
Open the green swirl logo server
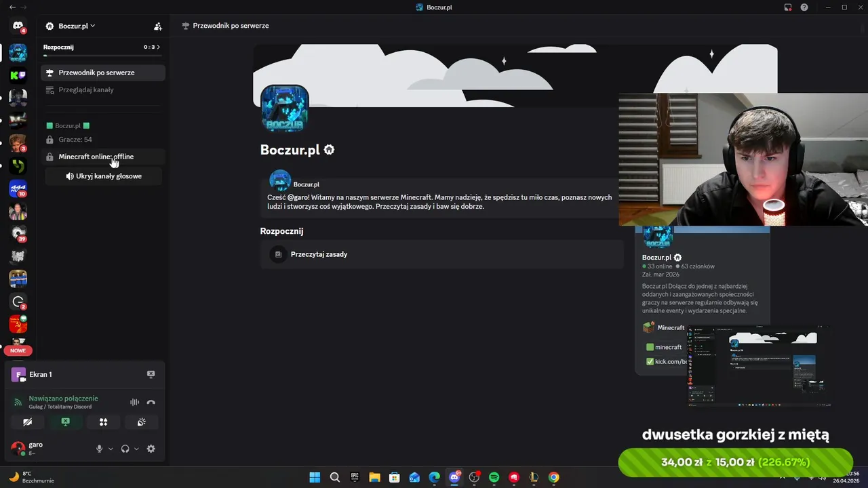click(18, 166)
